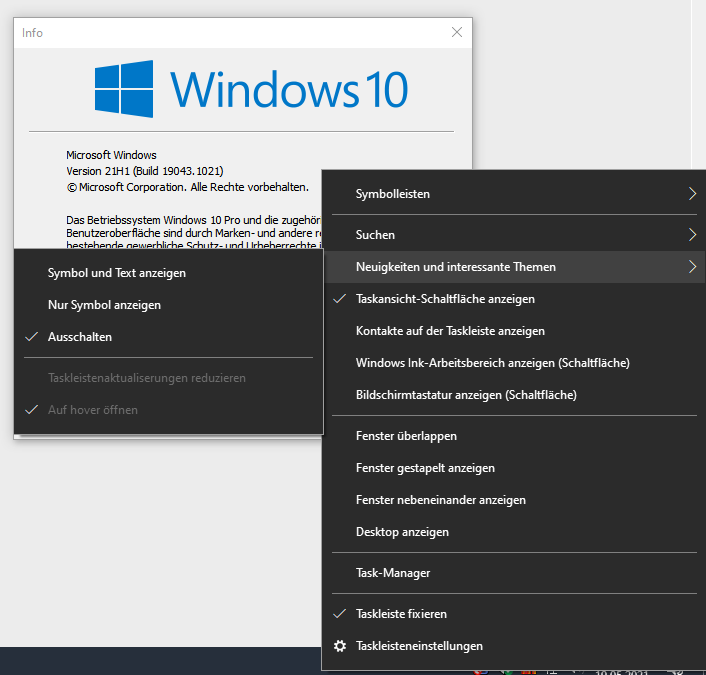
Task: Toggle Taskleiste fixieren
Action: 514,614
